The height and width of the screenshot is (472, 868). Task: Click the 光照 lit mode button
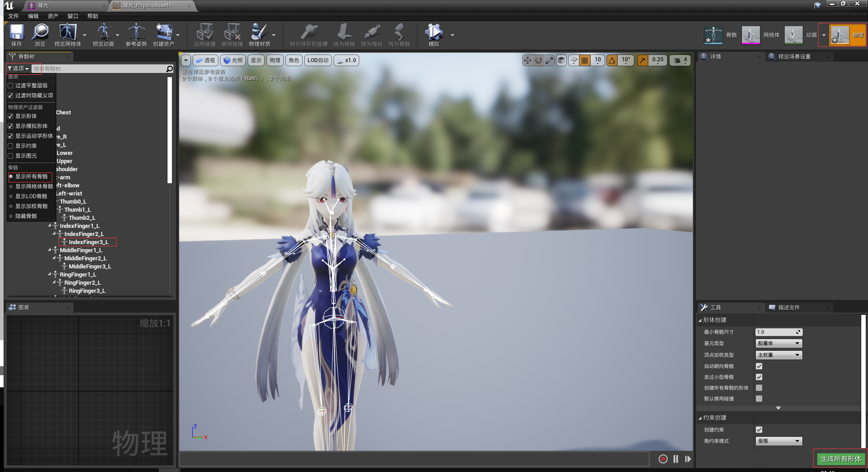233,60
